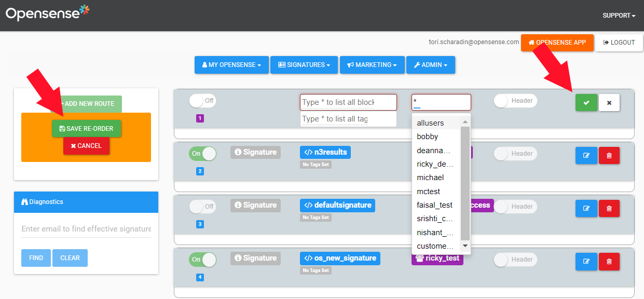This screenshot has width=644, height=299.
Task: Open the ADMIN menu
Action: pyautogui.click(x=431, y=65)
